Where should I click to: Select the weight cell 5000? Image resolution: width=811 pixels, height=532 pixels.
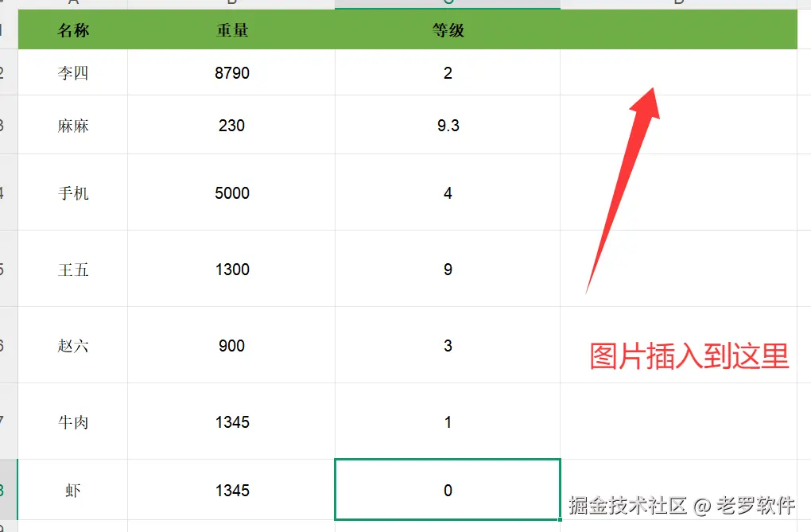pyautogui.click(x=231, y=192)
